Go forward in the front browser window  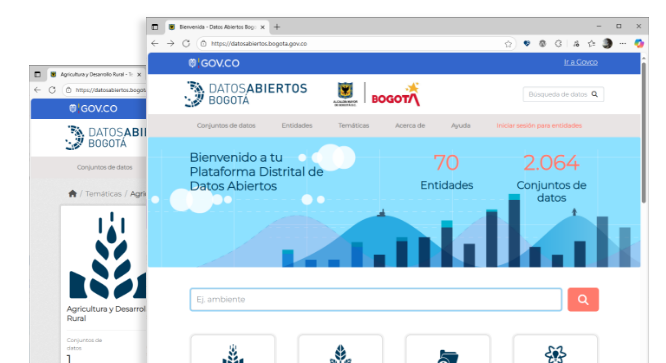tap(170, 43)
